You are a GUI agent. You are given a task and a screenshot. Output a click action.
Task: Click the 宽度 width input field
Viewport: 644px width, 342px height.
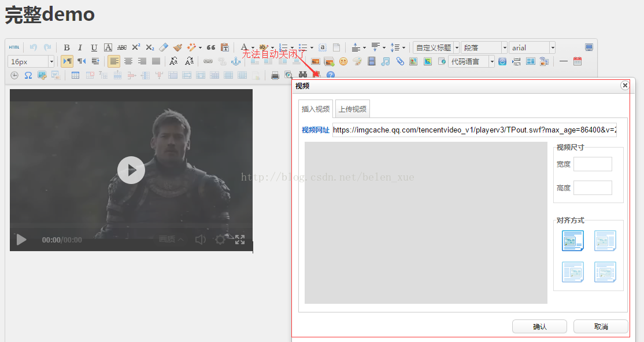coord(593,164)
